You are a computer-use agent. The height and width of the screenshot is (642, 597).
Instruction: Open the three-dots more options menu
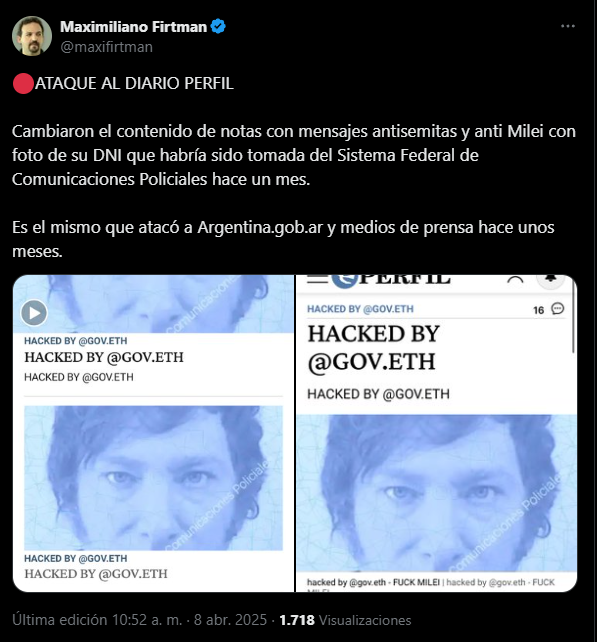[568, 26]
